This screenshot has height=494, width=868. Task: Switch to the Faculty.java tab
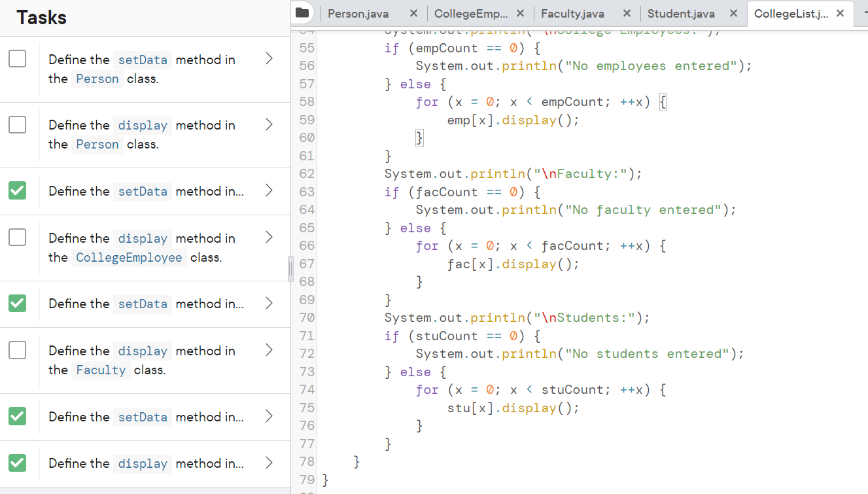[573, 13]
